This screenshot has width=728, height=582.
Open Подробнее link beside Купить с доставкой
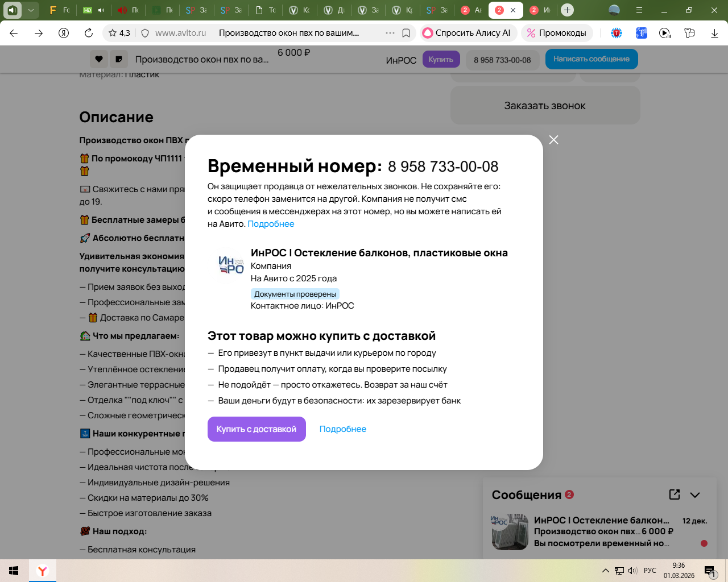[x=343, y=429]
